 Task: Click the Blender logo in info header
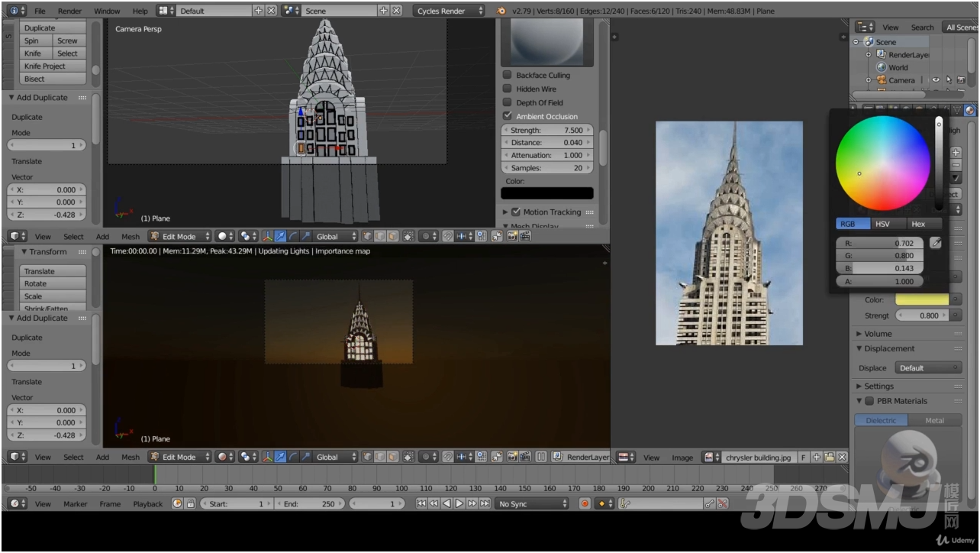pyautogui.click(x=501, y=11)
